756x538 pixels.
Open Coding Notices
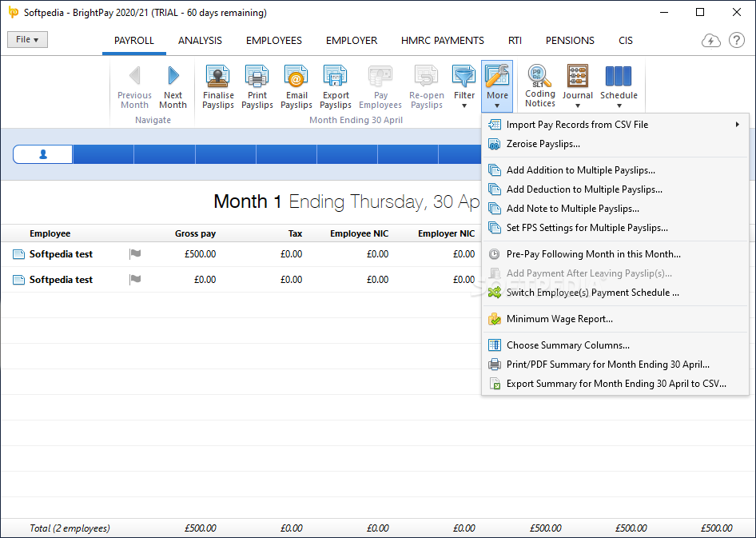click(540, 86)
